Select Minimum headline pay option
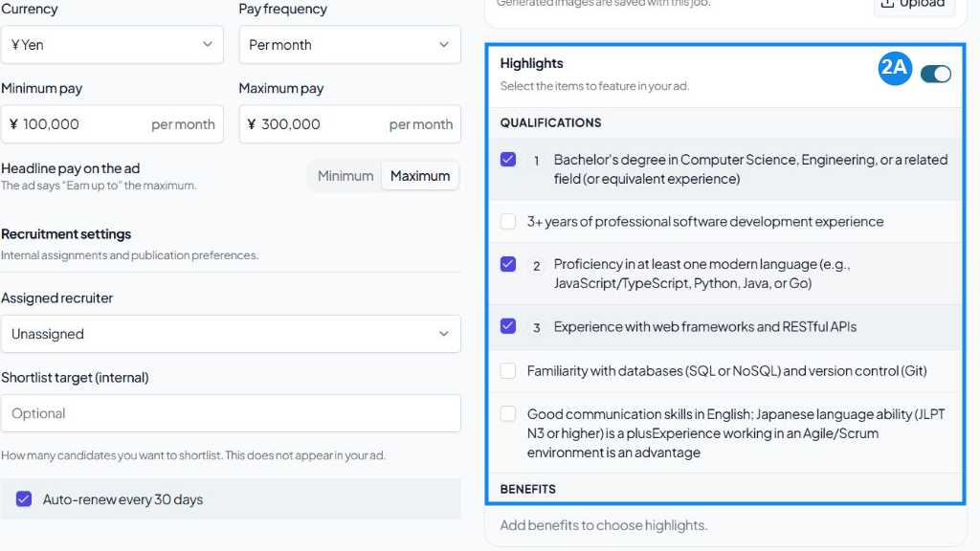The image size is (980, 551). [x=345, y=176]
